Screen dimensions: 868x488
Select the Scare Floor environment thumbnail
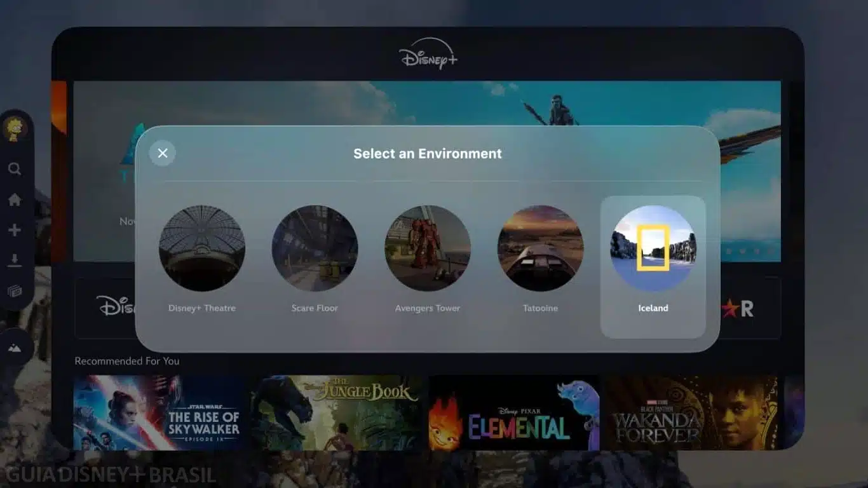click(315, 248)
